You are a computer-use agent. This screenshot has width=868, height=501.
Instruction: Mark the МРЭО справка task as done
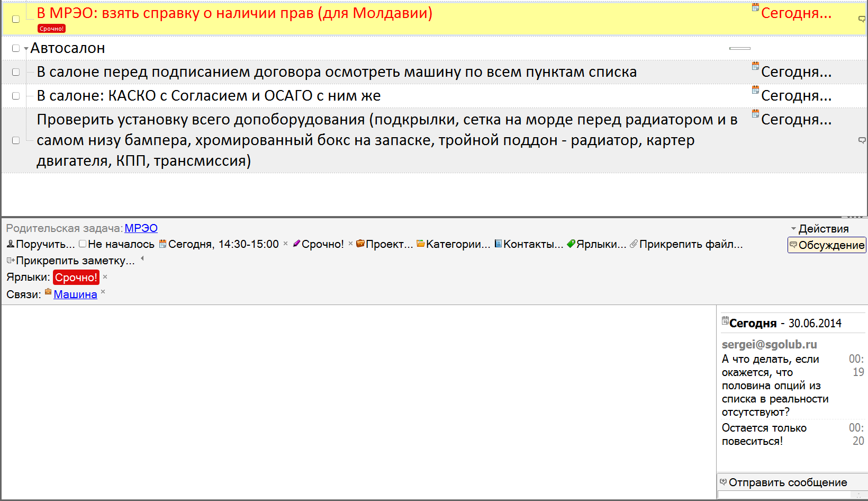[x=16, y=19]
